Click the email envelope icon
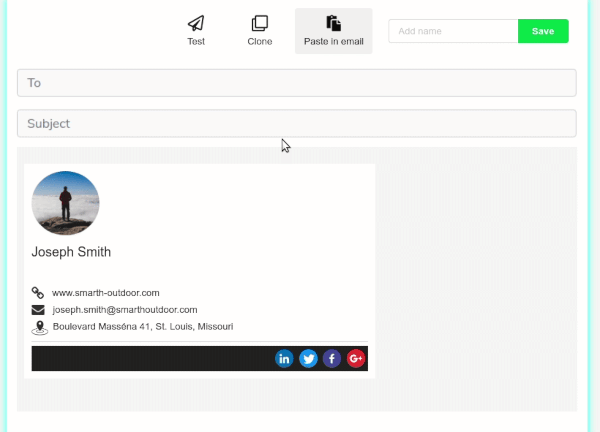 38,310
